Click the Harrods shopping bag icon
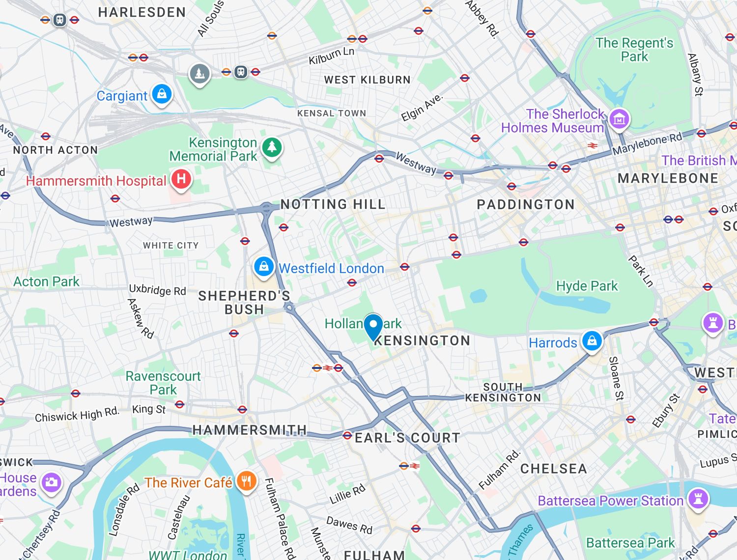Screen dimensions: 737x560 click(592, 341)
